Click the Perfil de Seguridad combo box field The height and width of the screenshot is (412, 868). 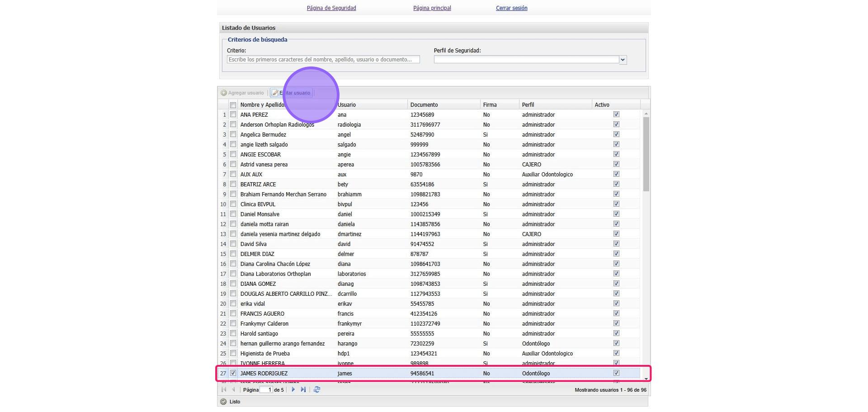[x=526, y=60]
